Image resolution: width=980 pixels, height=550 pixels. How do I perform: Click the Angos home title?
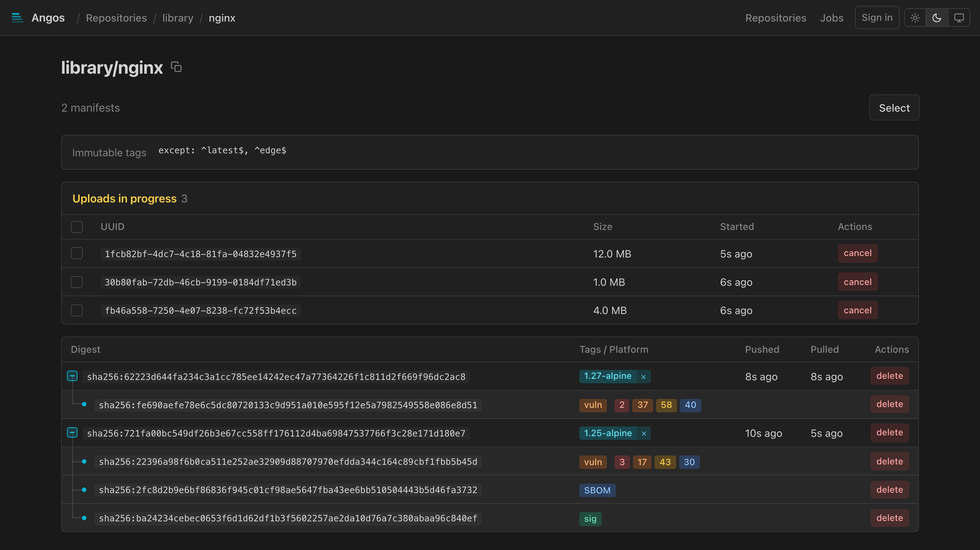coord(48,18)
